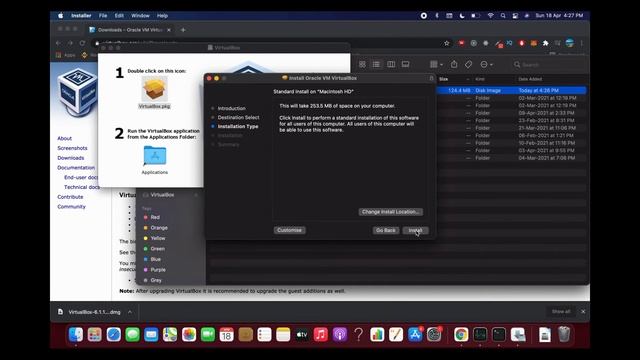Sort Finder list by Kind column

click(480, 79)
